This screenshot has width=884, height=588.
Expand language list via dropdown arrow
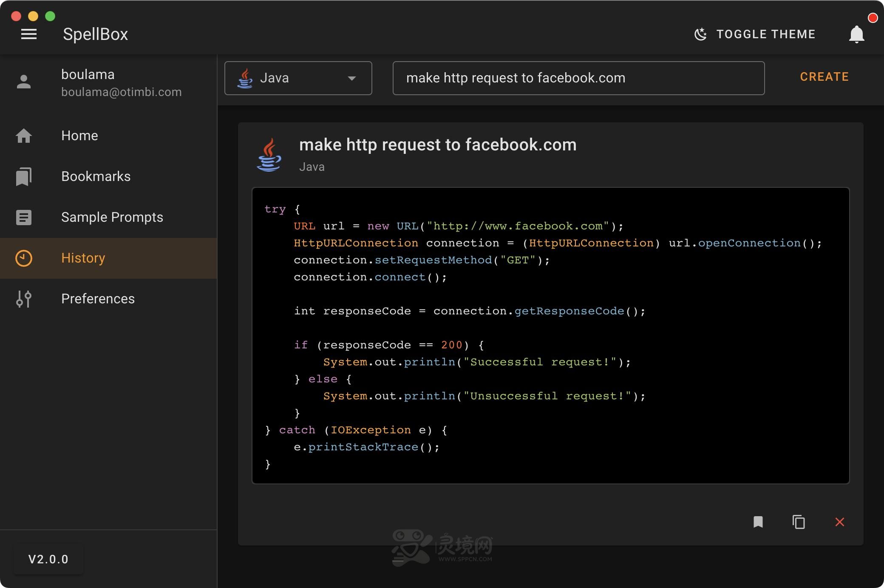[x=352, y=78]
